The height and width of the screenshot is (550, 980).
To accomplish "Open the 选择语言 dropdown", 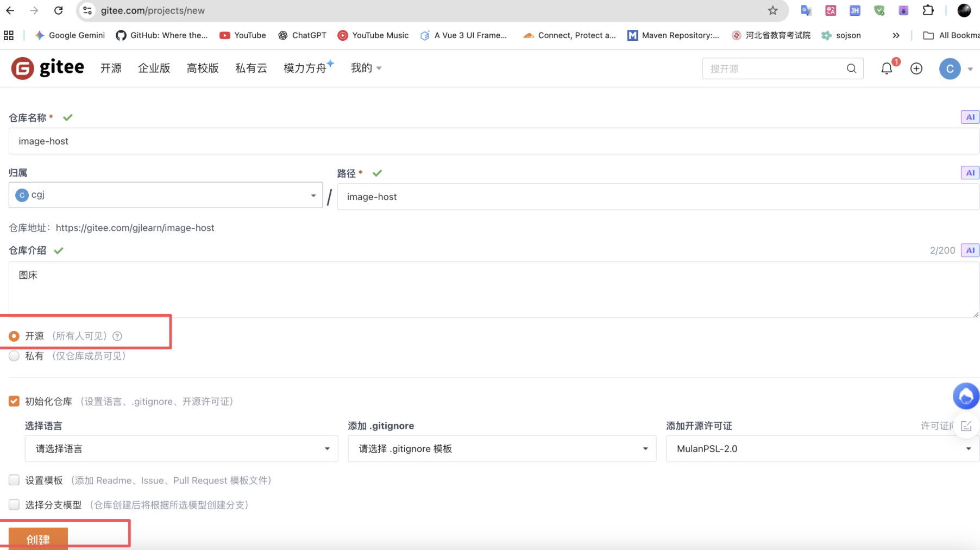I will [x=181, y=449].
